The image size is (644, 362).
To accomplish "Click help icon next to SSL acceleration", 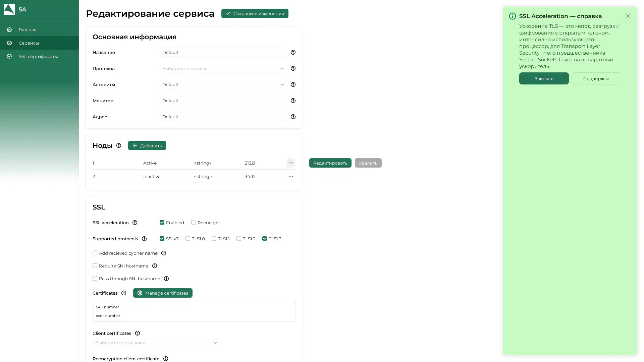I will (135, 223).
